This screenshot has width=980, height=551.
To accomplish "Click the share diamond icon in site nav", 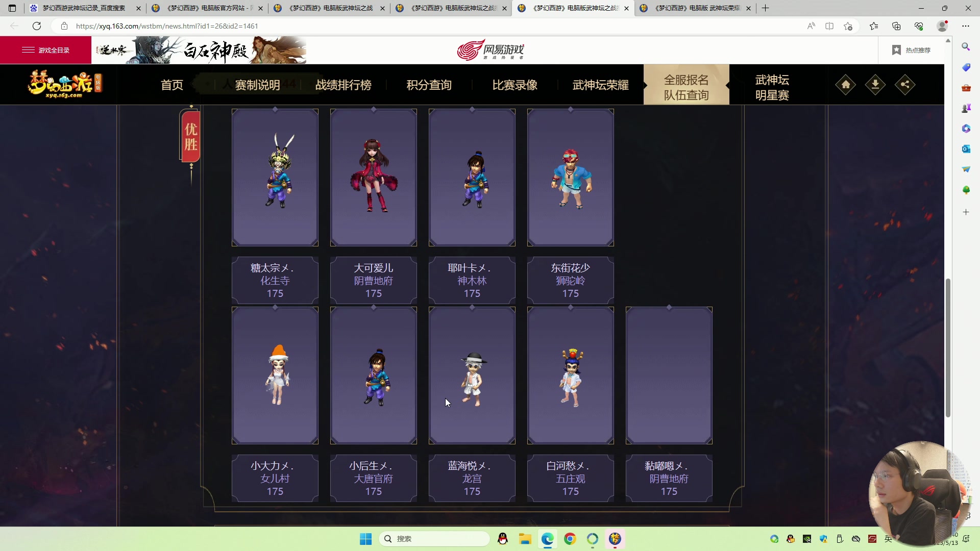I will [x=905, y=85].
